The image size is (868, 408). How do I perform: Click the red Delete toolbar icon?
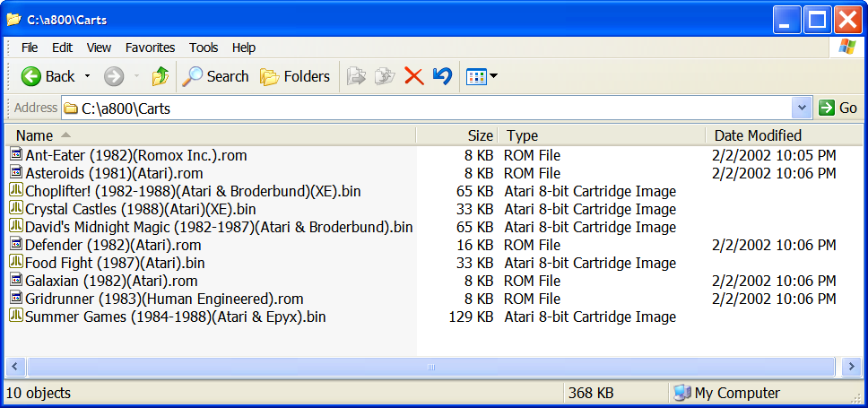(x=413, y=76)
